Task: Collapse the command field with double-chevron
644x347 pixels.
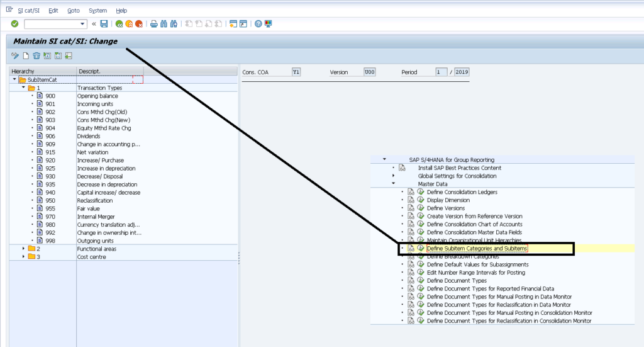Action: (x=94, y=24)
